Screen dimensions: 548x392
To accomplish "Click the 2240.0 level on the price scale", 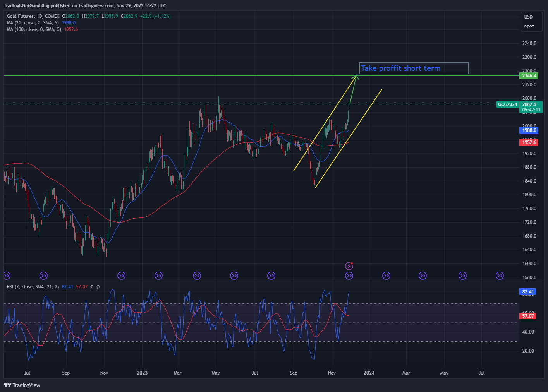I will (x=529, y=43).
